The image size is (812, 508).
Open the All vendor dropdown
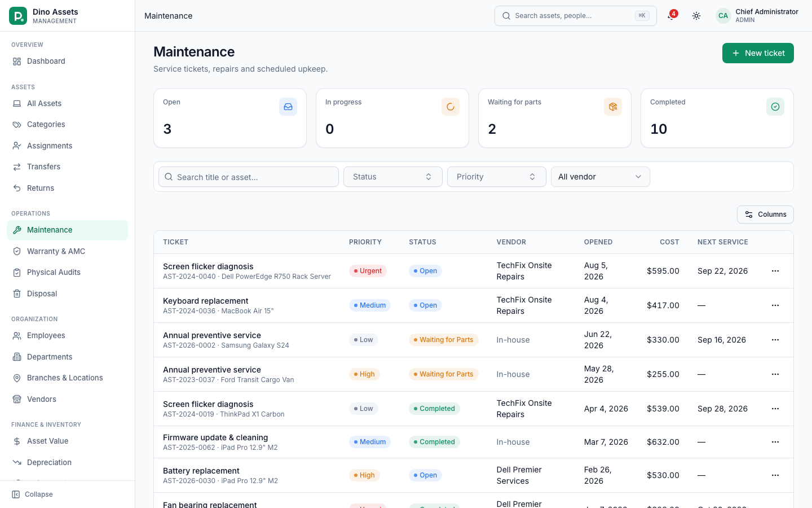click(601, 177)
